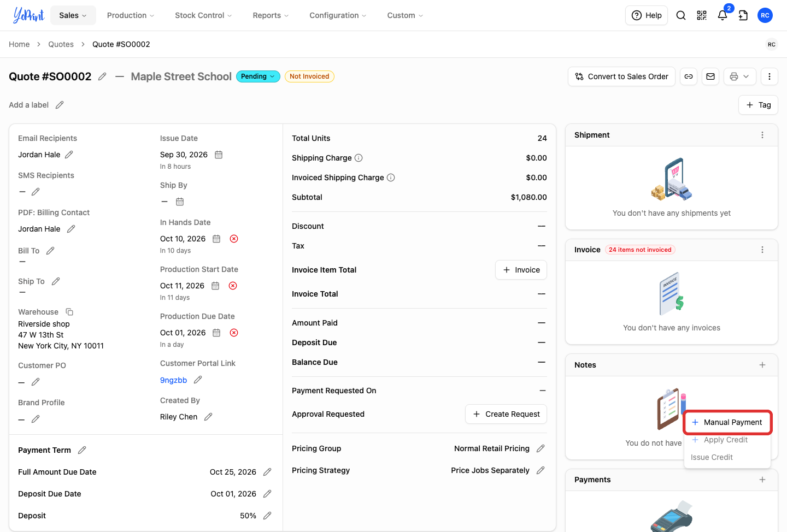Choose Manual Payment from the menu
This screenshot has width=787, height=532.
pyautogui.click(x=727, y=422)
